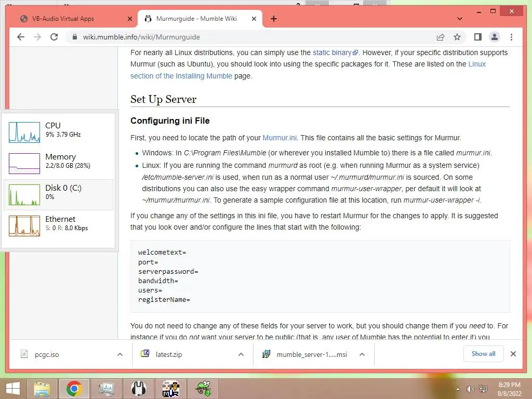Viewport: 532px width, 399px height.
Task: Close the Murmurguide tab
Action: tap(254, 19)
